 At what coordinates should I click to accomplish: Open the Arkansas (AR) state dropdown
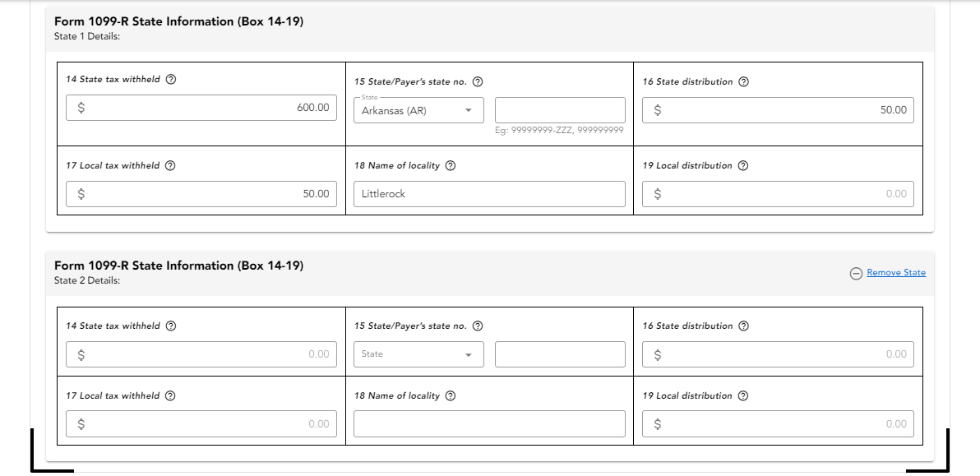coord(418,109)
